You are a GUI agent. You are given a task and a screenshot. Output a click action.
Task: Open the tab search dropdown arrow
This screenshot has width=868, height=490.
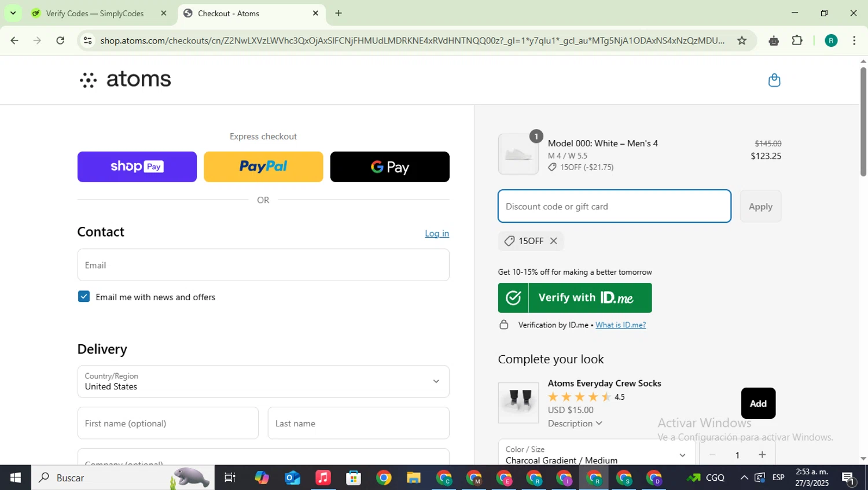tap(13, 13)
